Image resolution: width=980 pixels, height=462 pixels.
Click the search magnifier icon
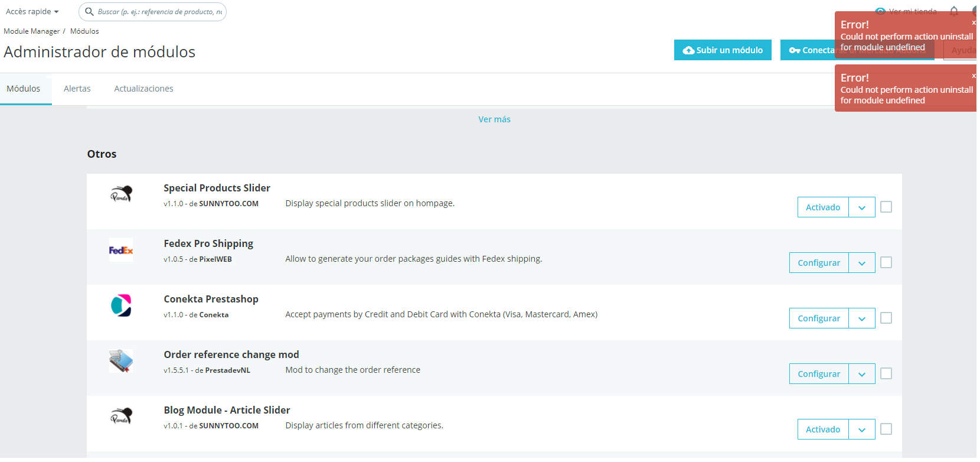(89, 12)
